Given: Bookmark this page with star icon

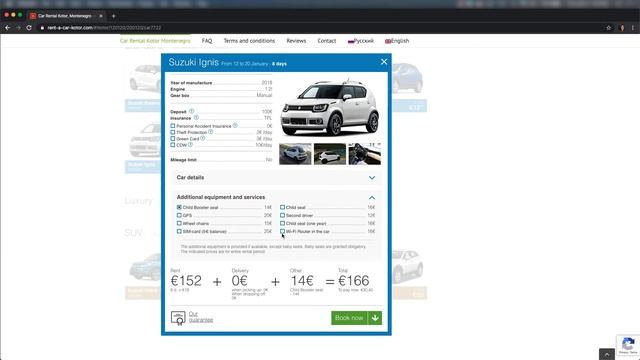Looking at the screenshot, I should (609, 28).
